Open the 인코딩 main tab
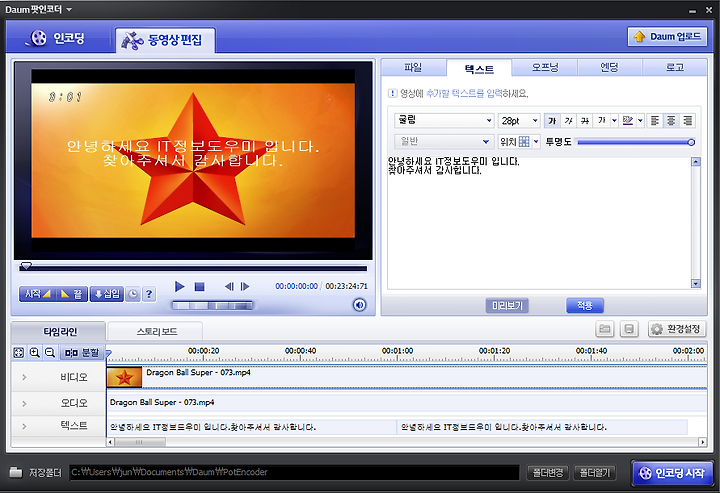Viewport: 720px width, 493px height. (57, 38)
